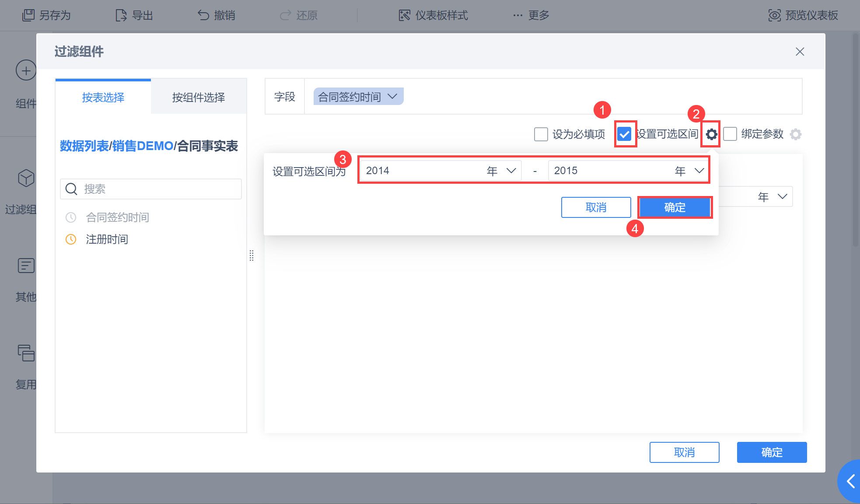Switch to the 按组件选择 tab
Image resolution: width=860 pixels, height=504 pixels.
[x=199, y=97]
